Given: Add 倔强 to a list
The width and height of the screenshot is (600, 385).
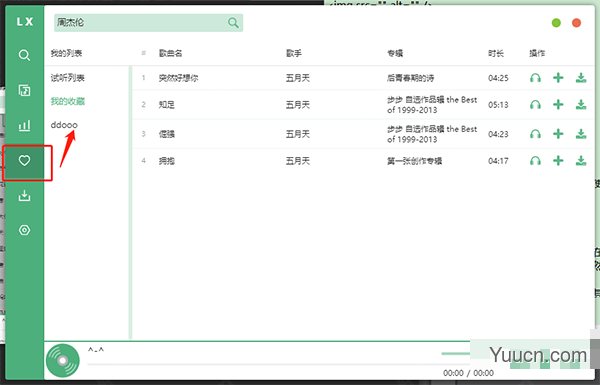Looking at the screenshot, I should coord(558,134).
